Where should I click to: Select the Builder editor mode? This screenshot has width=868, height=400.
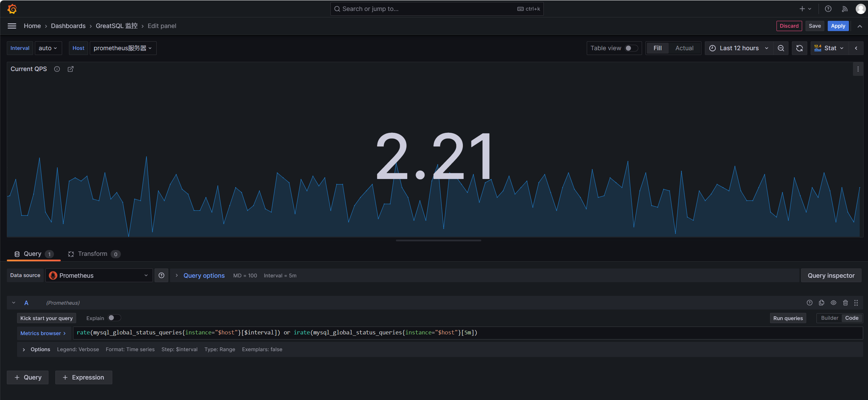coord(829,318)
